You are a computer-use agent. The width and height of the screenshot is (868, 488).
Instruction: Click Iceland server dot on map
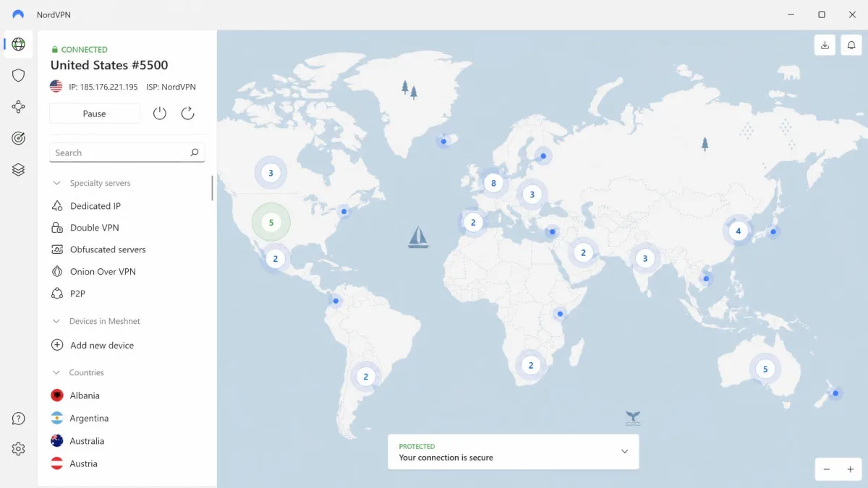[x=443, y=142]
